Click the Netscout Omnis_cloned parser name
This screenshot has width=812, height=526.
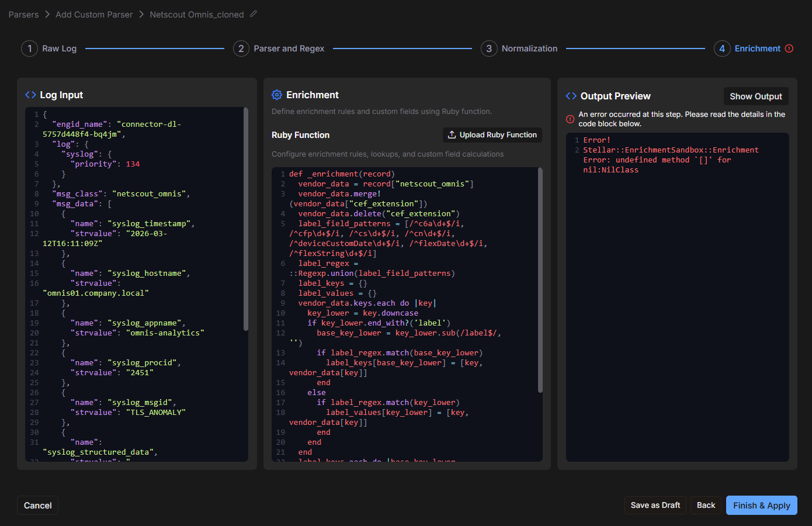point(197,14)
